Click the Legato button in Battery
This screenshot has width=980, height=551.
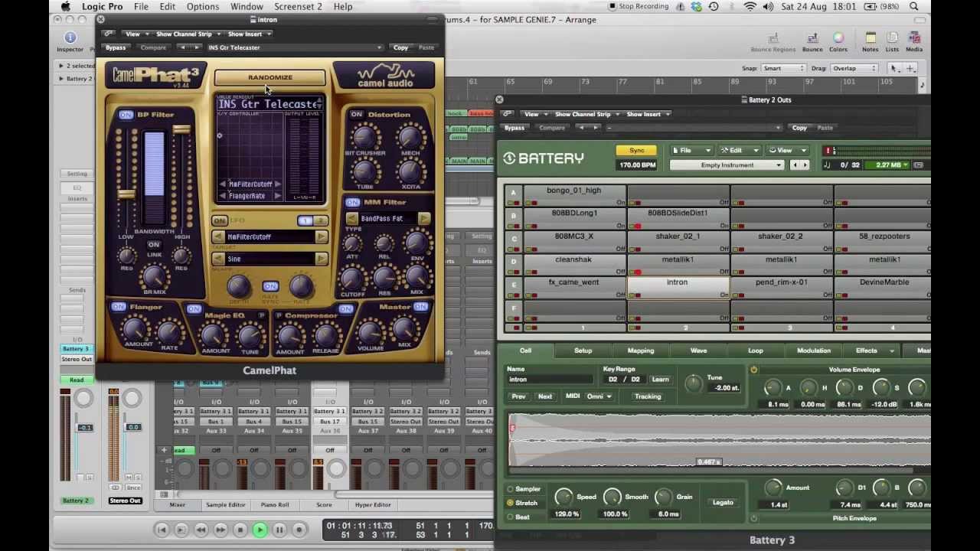pyautogui.click(x=723, y=503)
